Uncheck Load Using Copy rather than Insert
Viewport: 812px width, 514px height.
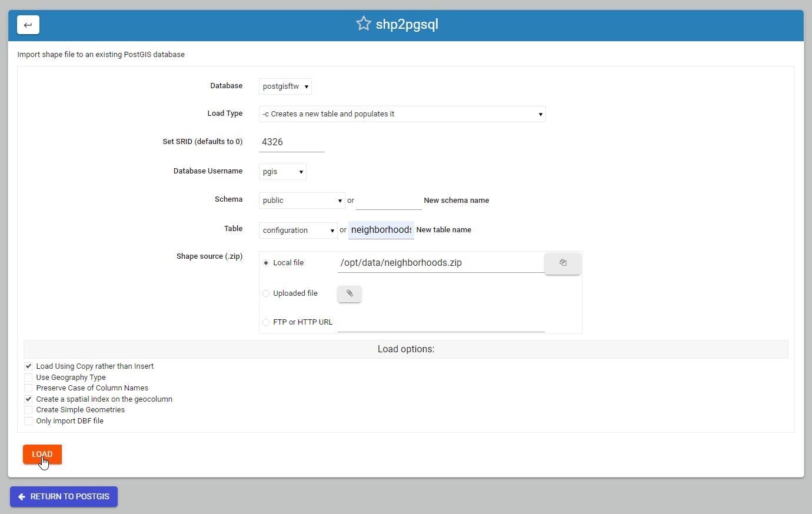[28, 366]
